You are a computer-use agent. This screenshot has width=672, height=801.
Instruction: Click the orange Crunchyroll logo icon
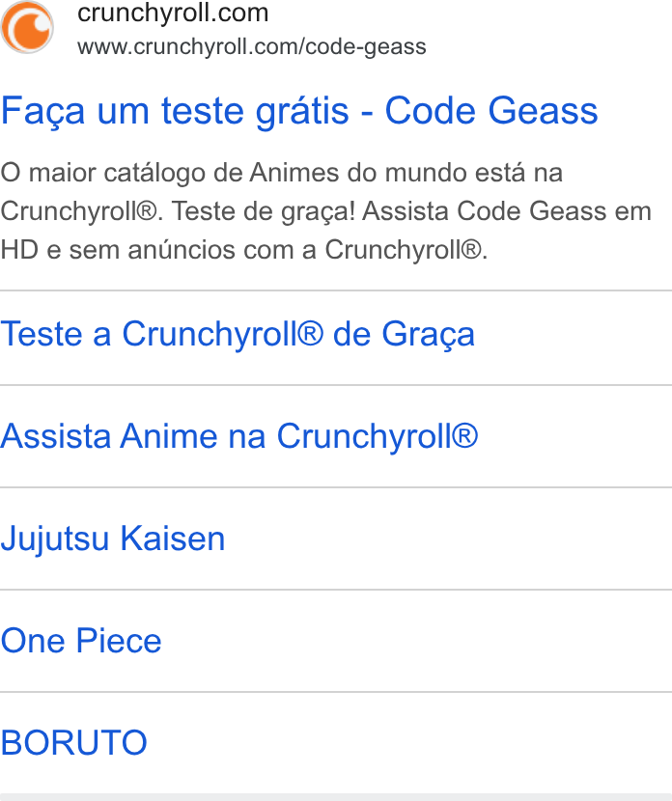[x=27, y=27]
